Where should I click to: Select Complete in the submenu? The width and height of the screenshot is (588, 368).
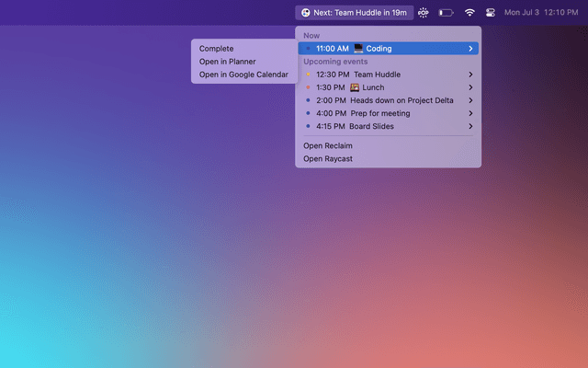click(216, 49)
